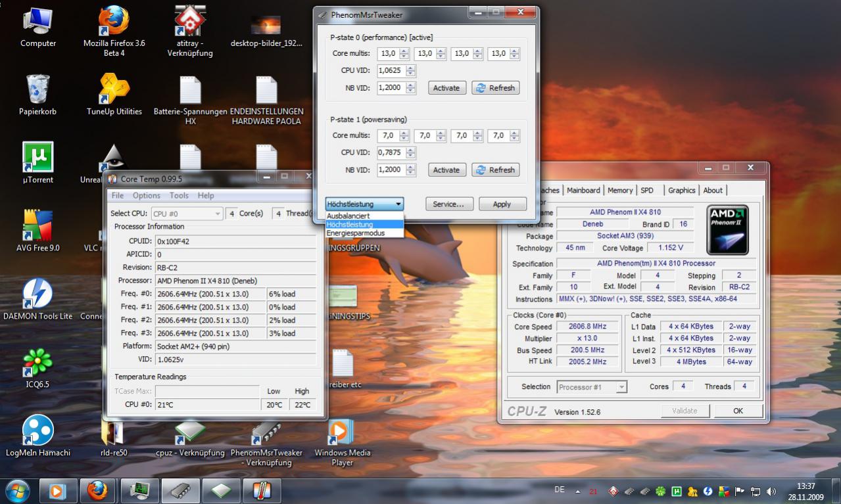Select the ENDEINSTELLUNGEN HARDWARE PAOLA file icon
This screenshot has width=841, height=504.
[x=266, y=100]
